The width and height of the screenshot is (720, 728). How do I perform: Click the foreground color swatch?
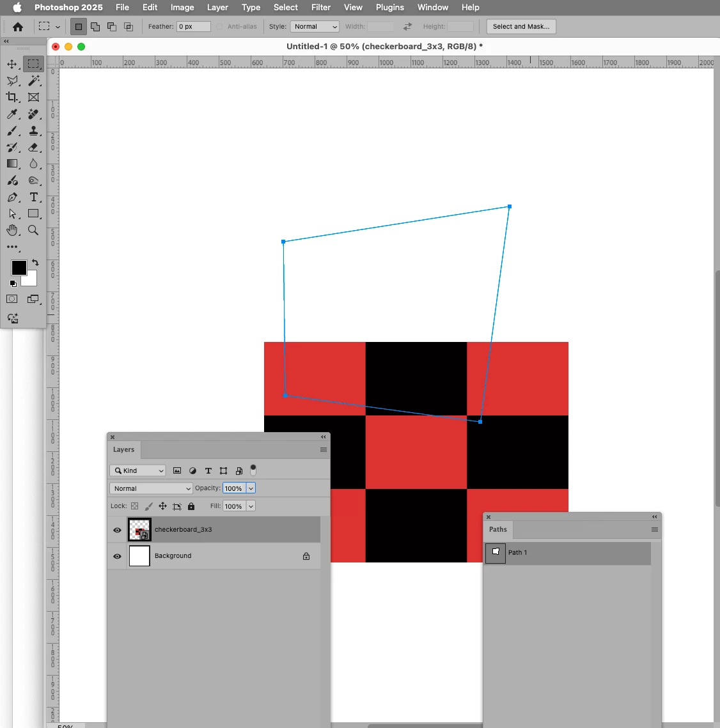pos(19,268)
